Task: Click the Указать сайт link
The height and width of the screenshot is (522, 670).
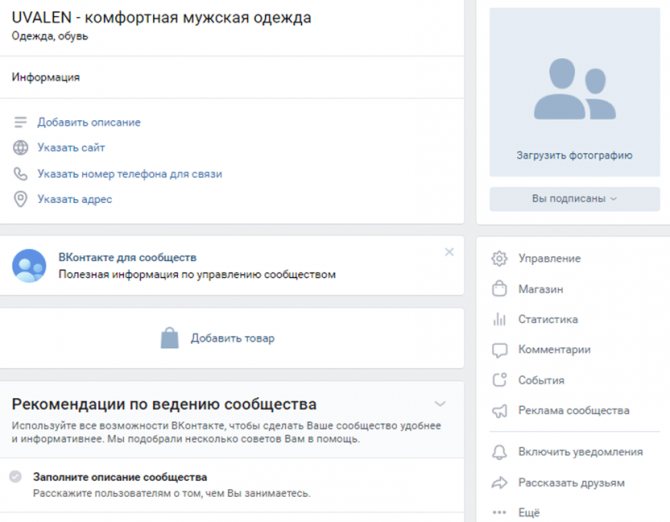Action: [71, 147]
